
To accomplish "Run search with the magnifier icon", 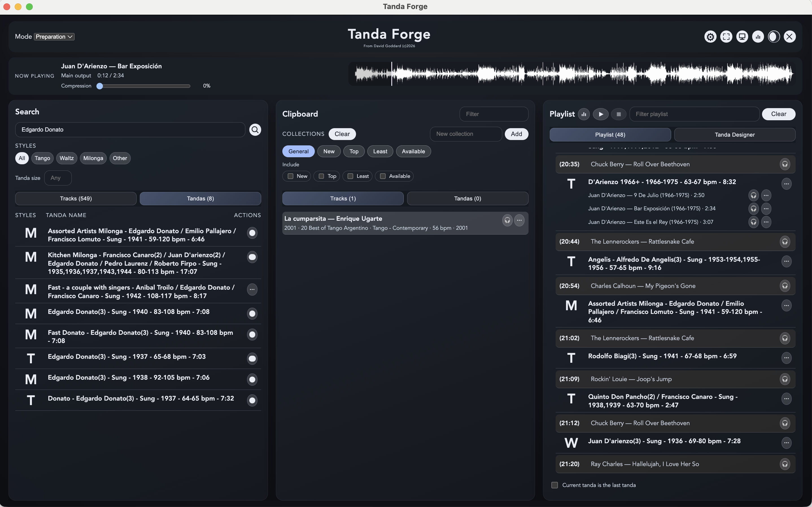I will [255, 130].
